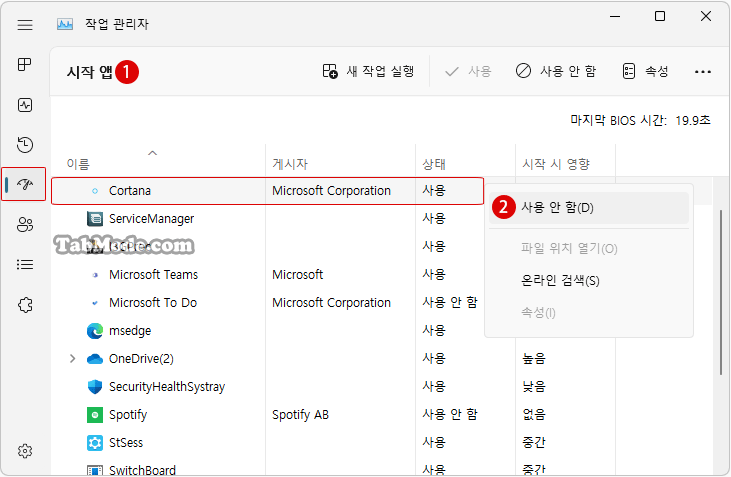Select the Cortana row
The height and width of the screenshot is (477, 731).
[x=267, y=191]
